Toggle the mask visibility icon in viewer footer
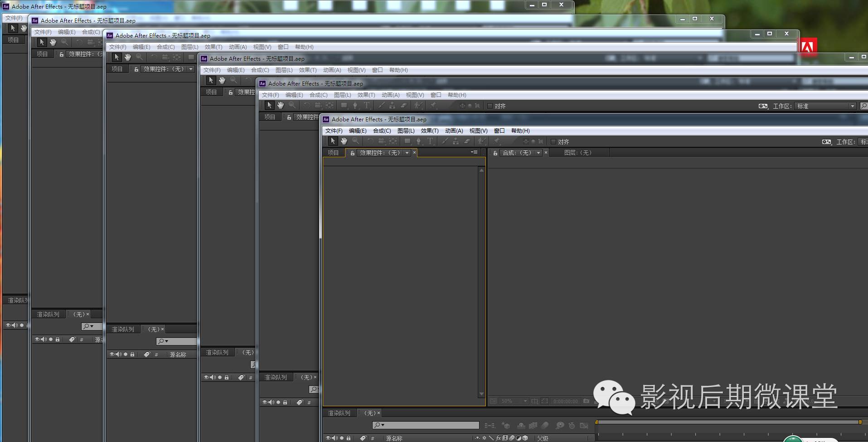This screenshot has width=868, height=442. [x=544, y=401]
